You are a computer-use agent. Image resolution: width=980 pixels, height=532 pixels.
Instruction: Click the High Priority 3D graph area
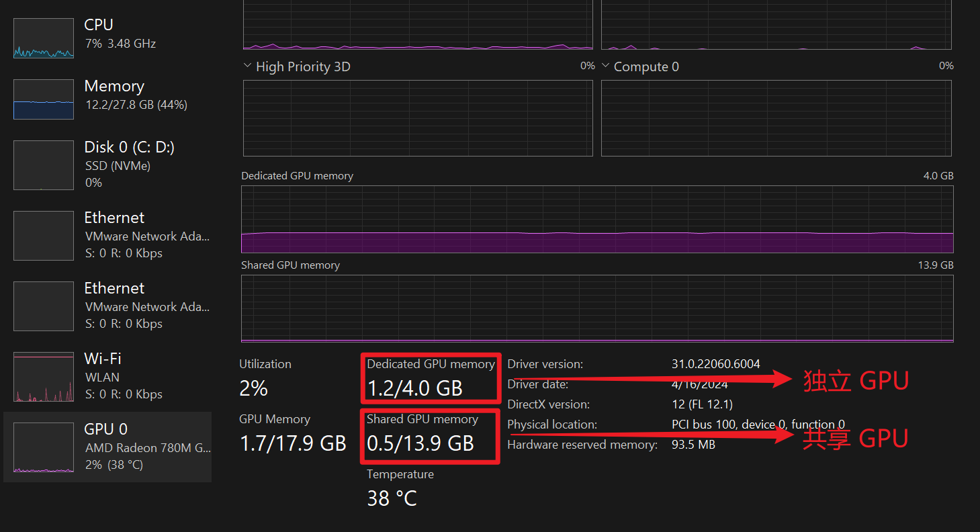point(418,118)
